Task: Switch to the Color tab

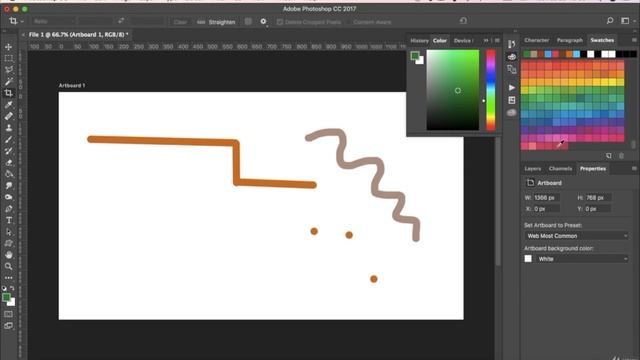Action: point(440,40)
